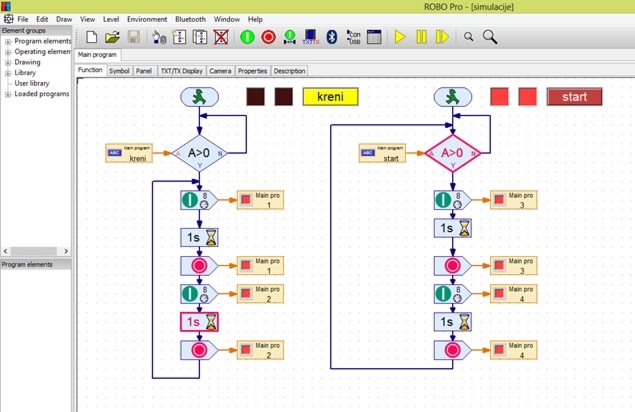Create a new subprogram from the toolbar
The image size is (635, 412).
tap(179, 37)
